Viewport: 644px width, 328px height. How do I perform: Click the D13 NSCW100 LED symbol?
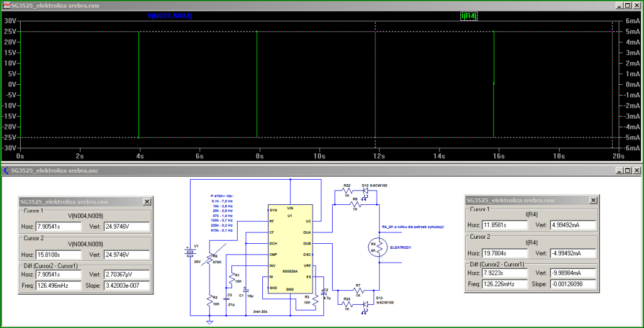365,304
